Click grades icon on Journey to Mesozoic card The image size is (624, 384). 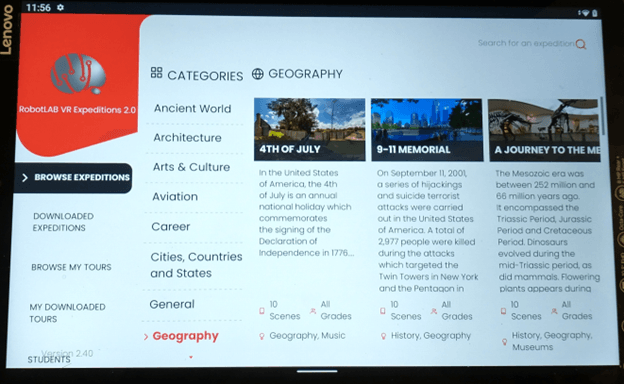point(554,311)
